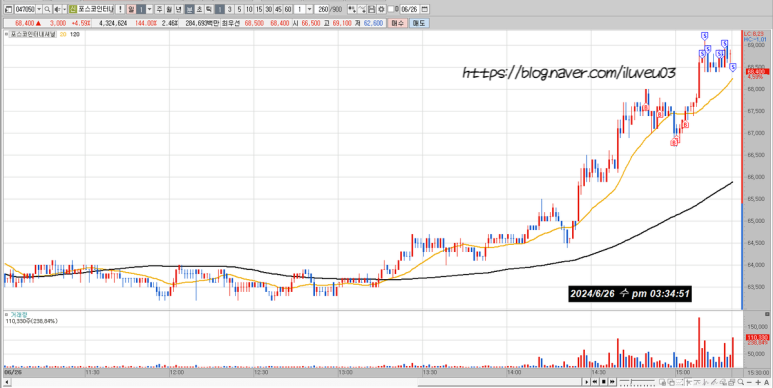Play chart replay with the play arrow
This screenshot has width=773, height=388.
587,382
